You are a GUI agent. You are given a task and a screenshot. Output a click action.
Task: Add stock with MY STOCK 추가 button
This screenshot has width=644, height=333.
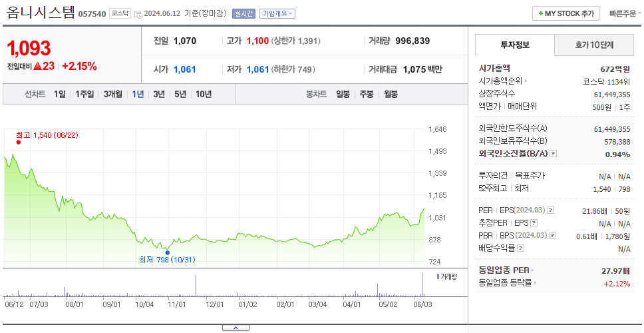(x=566, y=13)
